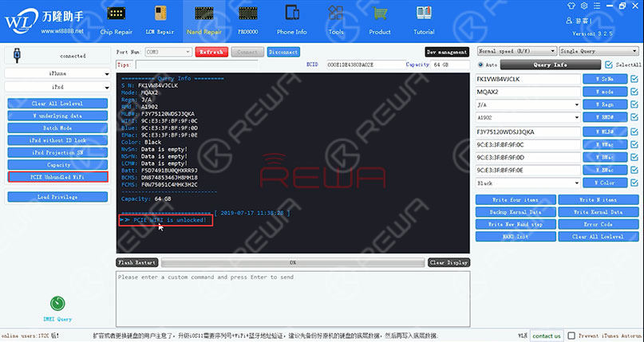The height and width of the screenshot is (342, 644).
Task: Click iPad without ID lock button
Action: click(58, 140)
